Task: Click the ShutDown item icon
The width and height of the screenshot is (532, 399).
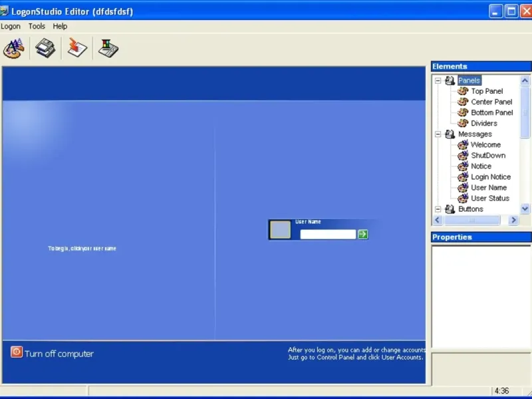Action: (463, 155)
